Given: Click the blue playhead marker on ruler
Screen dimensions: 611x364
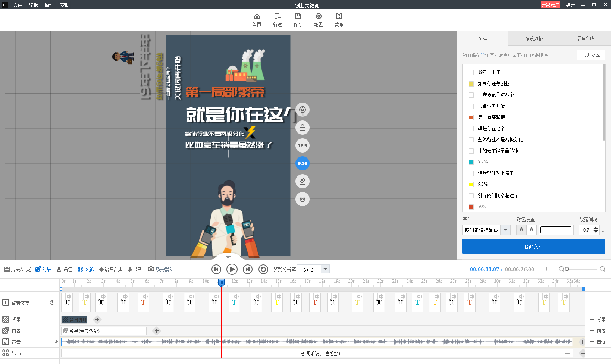Looking at the screenshot, I should [221, 283].
